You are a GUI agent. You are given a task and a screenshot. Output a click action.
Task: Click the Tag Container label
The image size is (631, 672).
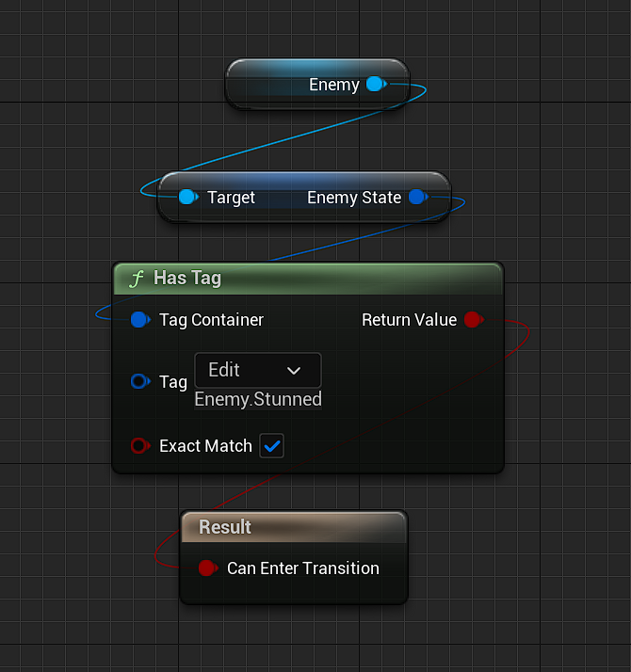pyautogui.click(x=212, y=320)
